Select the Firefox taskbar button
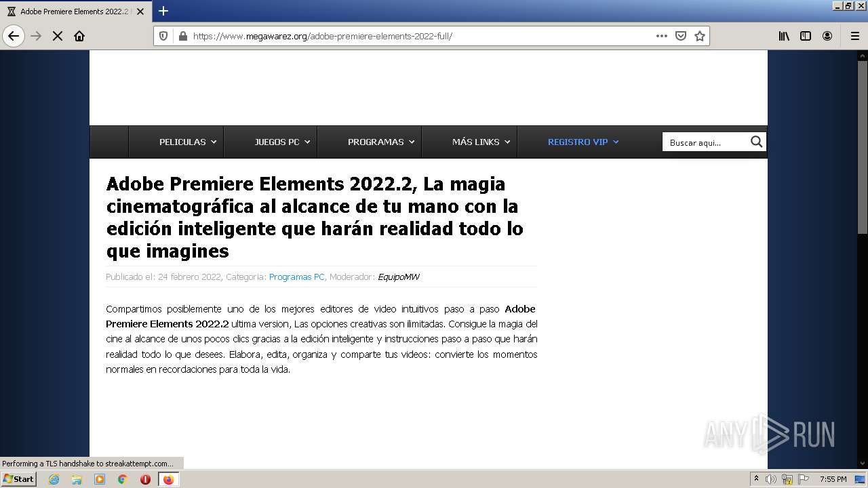 pyautogui.click(x=168, y=479)
